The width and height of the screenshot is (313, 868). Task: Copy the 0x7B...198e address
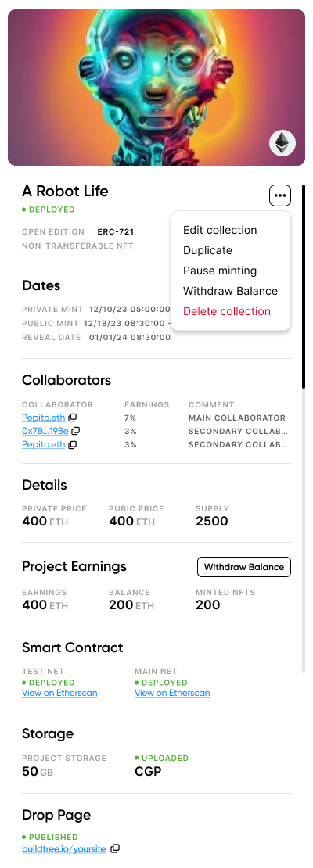[x=76, y=431]
